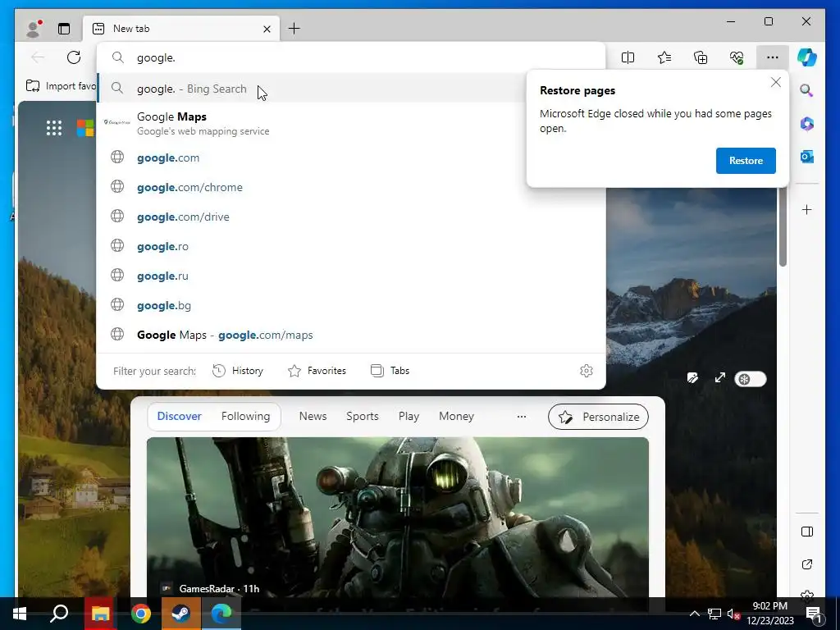Expand the background to full view

pyautogui.click(x=720, y=378)
